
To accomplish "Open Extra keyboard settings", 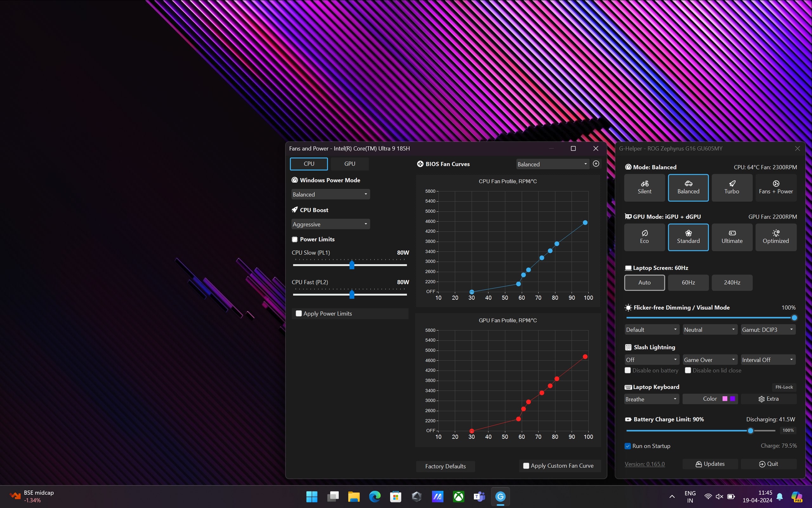I will pos(768,399).
